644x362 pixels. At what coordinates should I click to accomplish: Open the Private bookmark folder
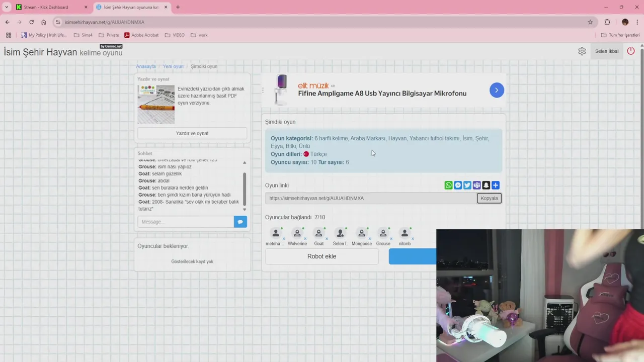point(109,35)
